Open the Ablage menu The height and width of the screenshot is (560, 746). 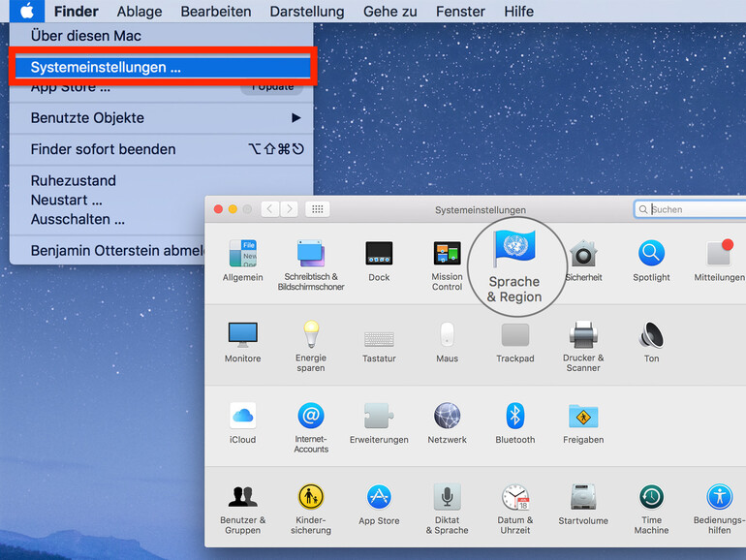(x=140, y=11)
